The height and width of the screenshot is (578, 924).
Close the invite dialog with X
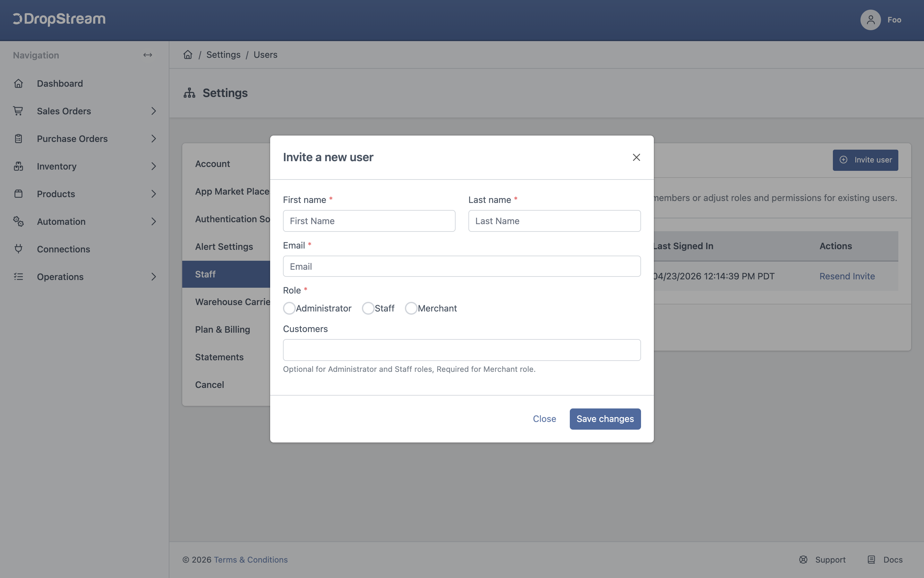pos(636,157)
